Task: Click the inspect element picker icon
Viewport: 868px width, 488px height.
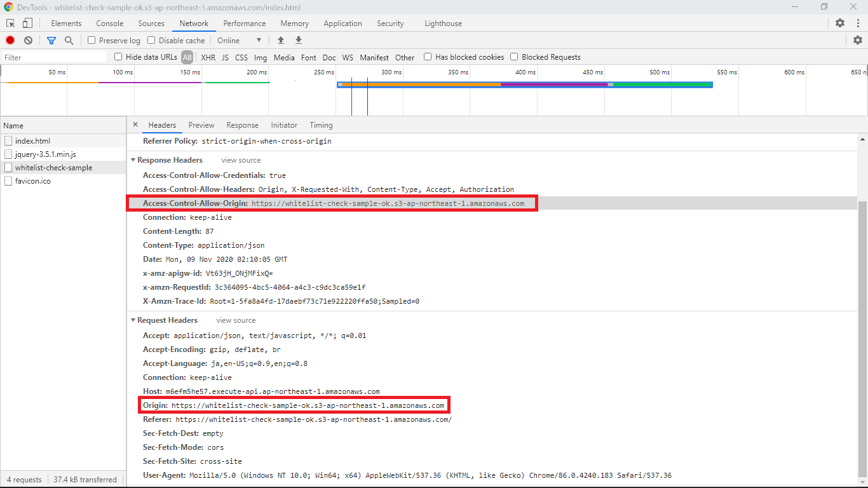Action: tap(11, 24)
